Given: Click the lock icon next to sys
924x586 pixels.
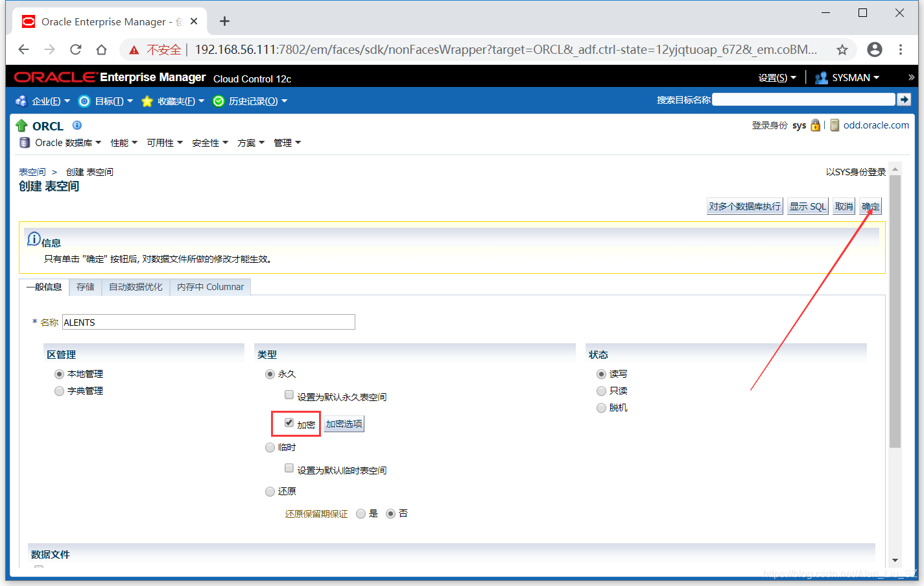Looking at the screenshot, I should [816, 125].
